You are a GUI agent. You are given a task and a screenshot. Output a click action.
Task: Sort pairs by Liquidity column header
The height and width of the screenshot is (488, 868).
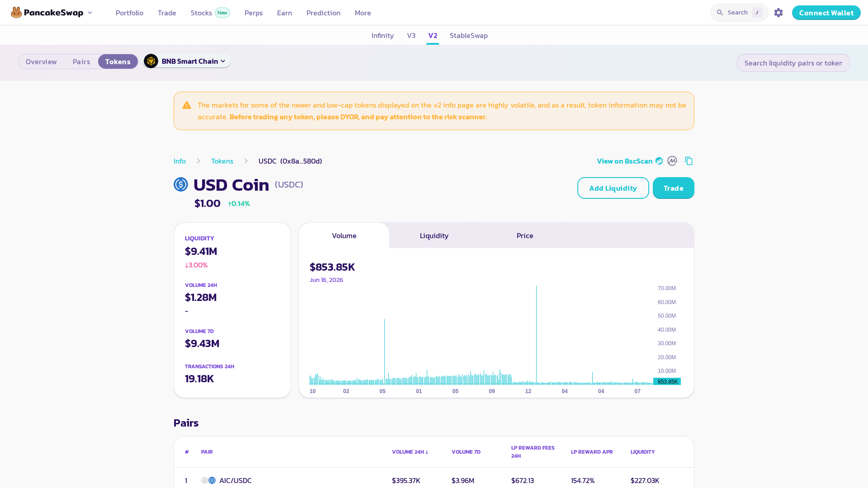point(642,452)
